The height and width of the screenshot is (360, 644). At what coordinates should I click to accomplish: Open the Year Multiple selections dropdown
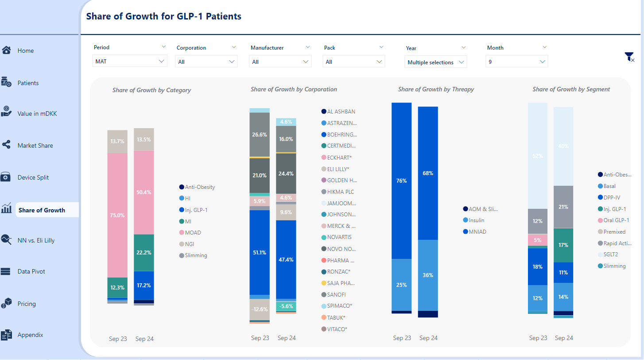pyautogui.click(x=436, y=62)
